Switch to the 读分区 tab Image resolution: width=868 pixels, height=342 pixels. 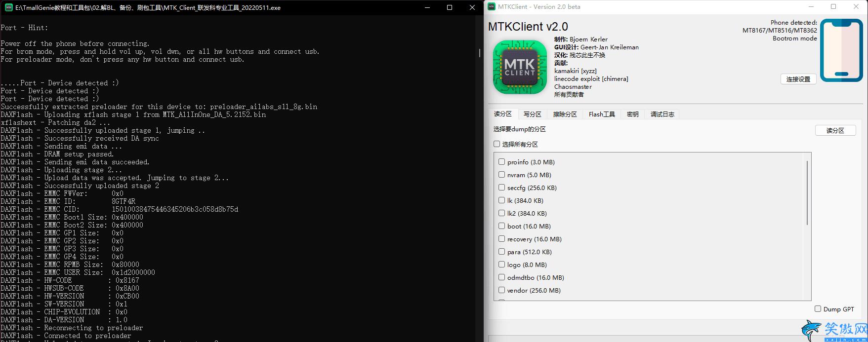click(x=503, y=114)
